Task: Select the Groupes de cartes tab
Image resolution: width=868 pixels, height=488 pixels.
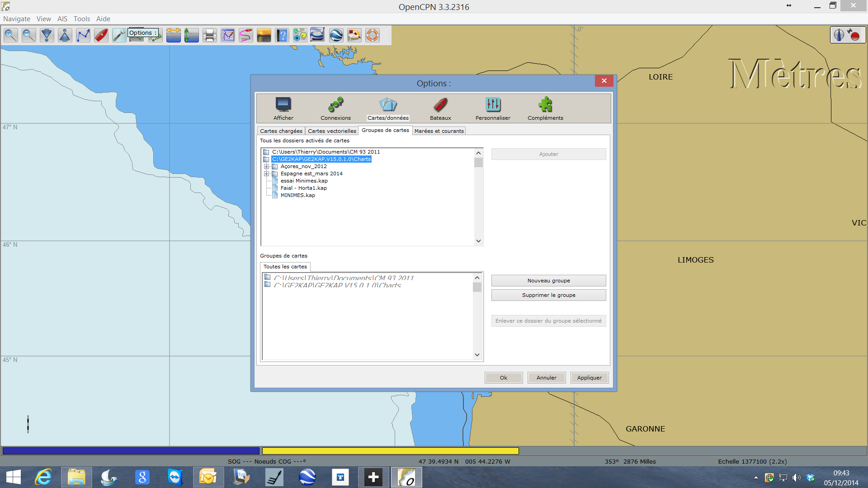Action: 385,130
